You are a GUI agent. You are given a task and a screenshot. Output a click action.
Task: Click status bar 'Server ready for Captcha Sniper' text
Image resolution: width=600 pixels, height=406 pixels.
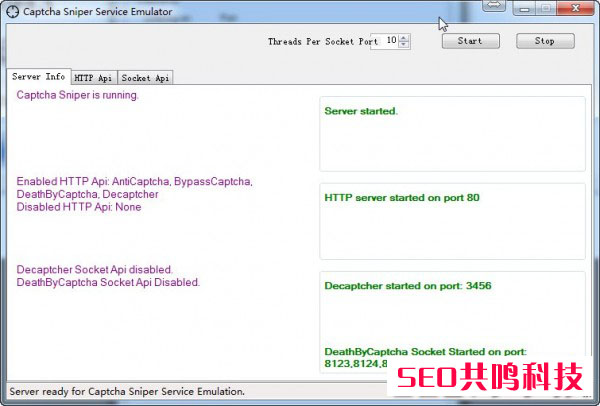click(x=127, y=391)
